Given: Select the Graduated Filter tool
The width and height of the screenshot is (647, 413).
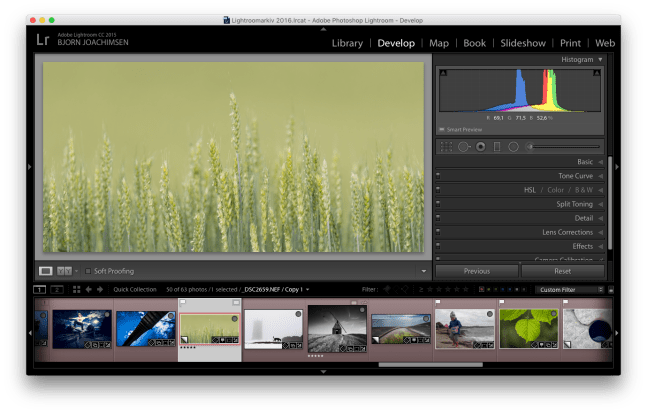Looking at the screenshot, I should [x=497, y=146].
